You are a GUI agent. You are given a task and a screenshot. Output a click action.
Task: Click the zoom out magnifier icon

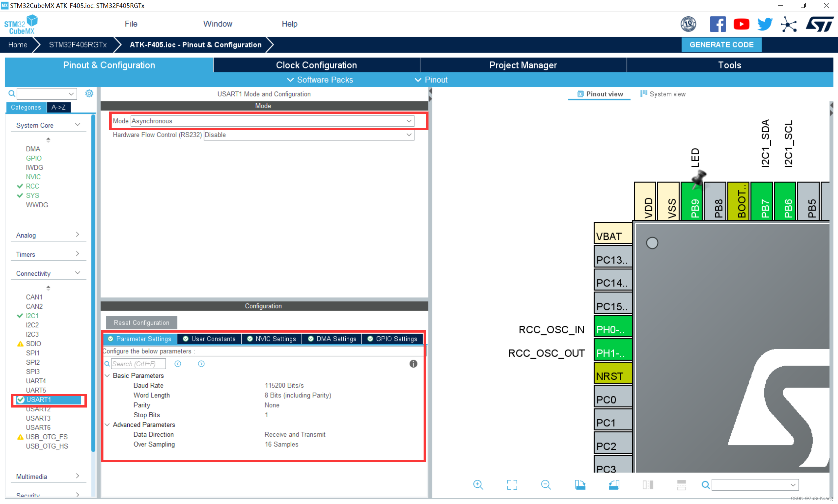click(546, 485)
